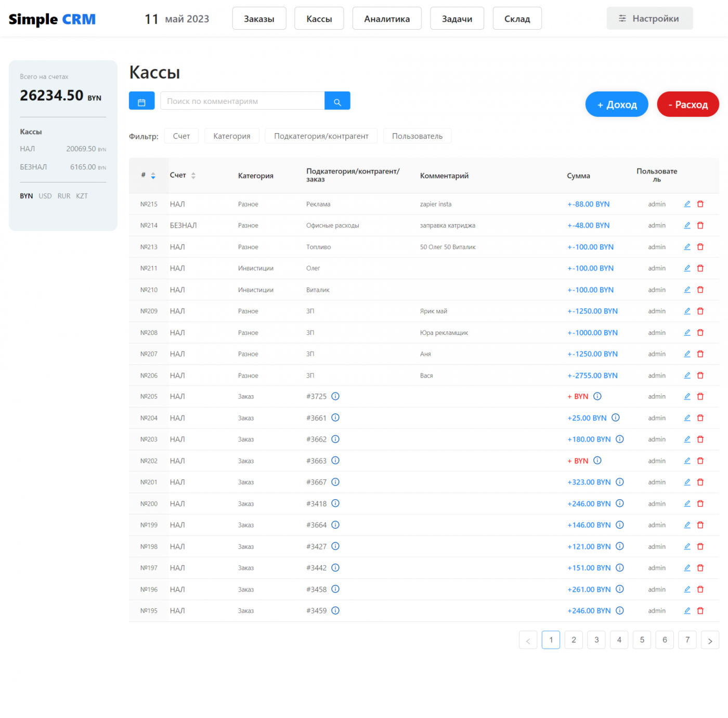
Task: Go to next page arrow
Action: point(710,640)
